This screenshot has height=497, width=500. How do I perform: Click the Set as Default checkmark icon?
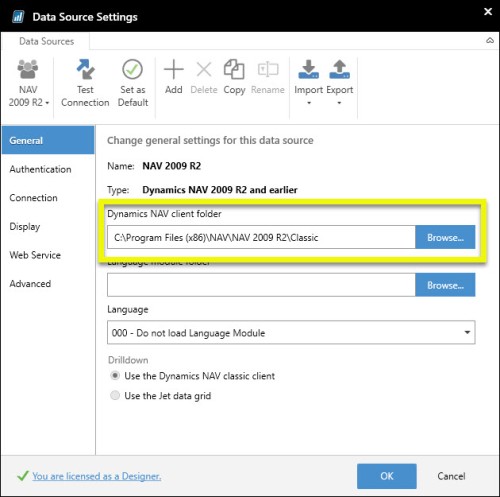pyautogui.click(x=132, y=69)
